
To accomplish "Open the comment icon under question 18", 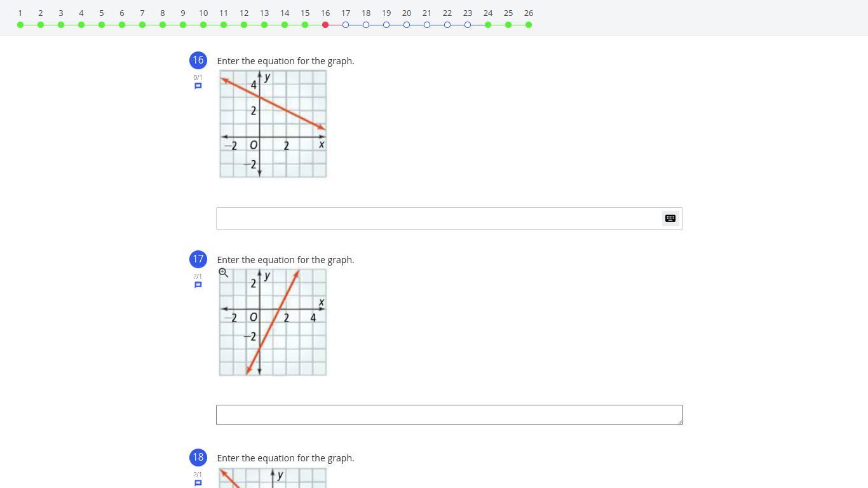I will (x=198, y=483).
